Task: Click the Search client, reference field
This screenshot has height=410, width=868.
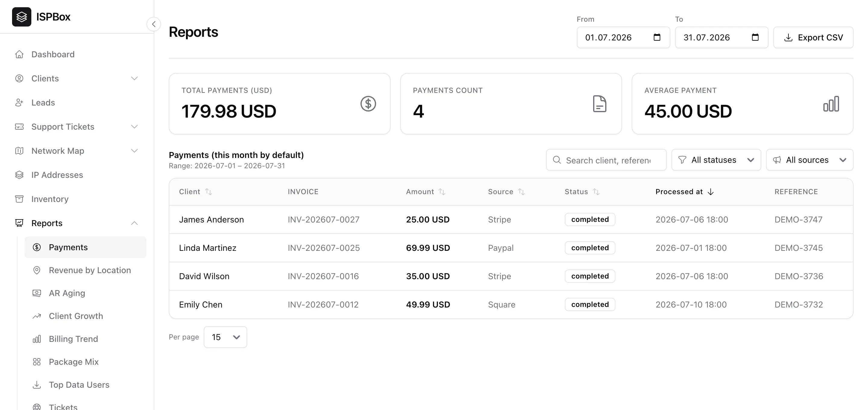Action: (x=606, y=160)
